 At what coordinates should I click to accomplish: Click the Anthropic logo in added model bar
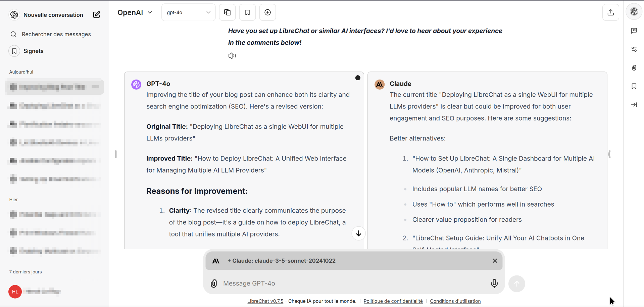tap(216, 261)
